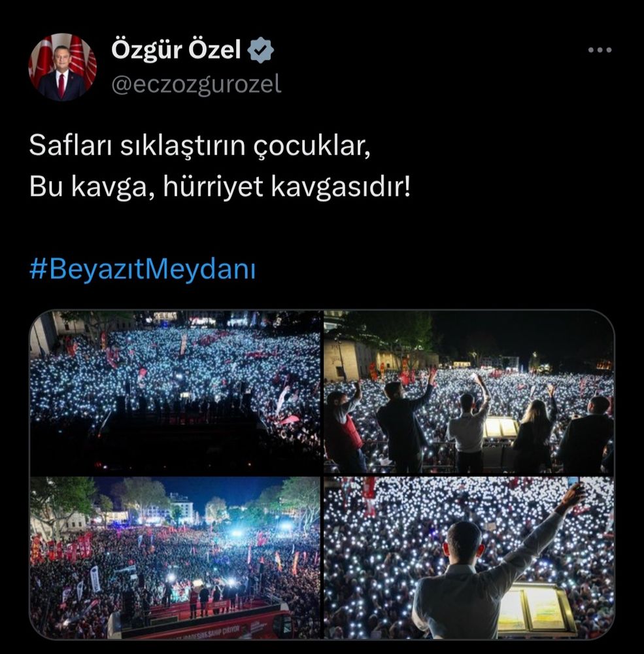Open the top-left aerial crowd photo
This screenshot has width=644, height=654.
[x=175, y=392]
